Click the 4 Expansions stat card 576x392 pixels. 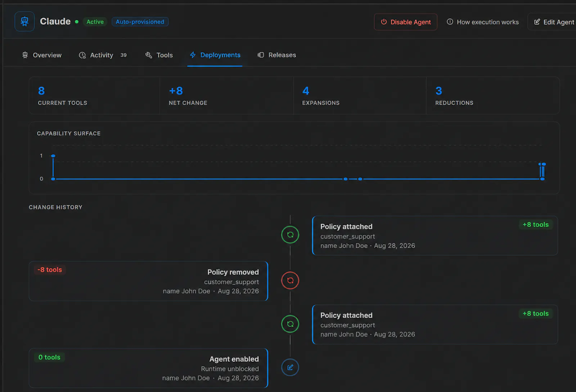pyautogui.click(x=360, y=96)
